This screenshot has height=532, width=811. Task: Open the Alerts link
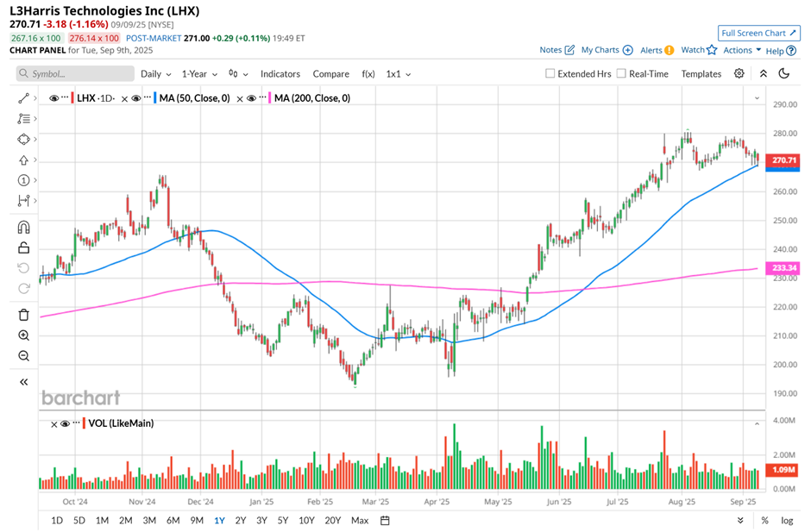[657, 50]
